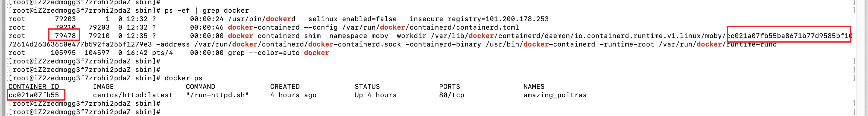Click the STATUS column header
Viewport: 868px width, 116px height.
[x=367, y=87]
